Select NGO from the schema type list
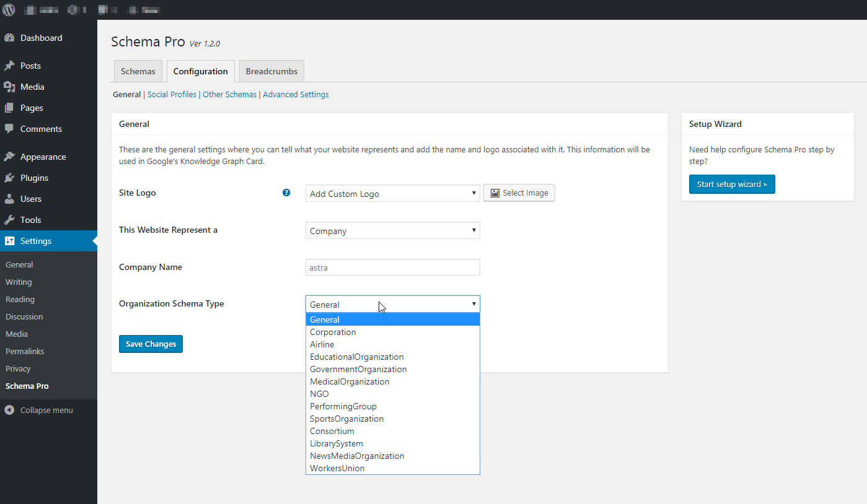This screenshot has height=504, width=867. tap(319, 394)
